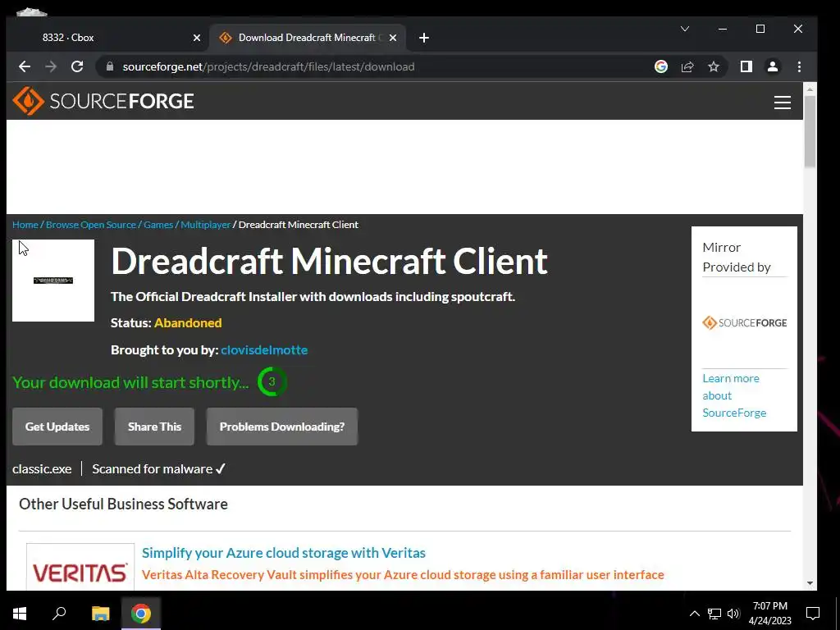Click the Abandoned status text
This screenshot has width=840, height=630.
point(188,322)
